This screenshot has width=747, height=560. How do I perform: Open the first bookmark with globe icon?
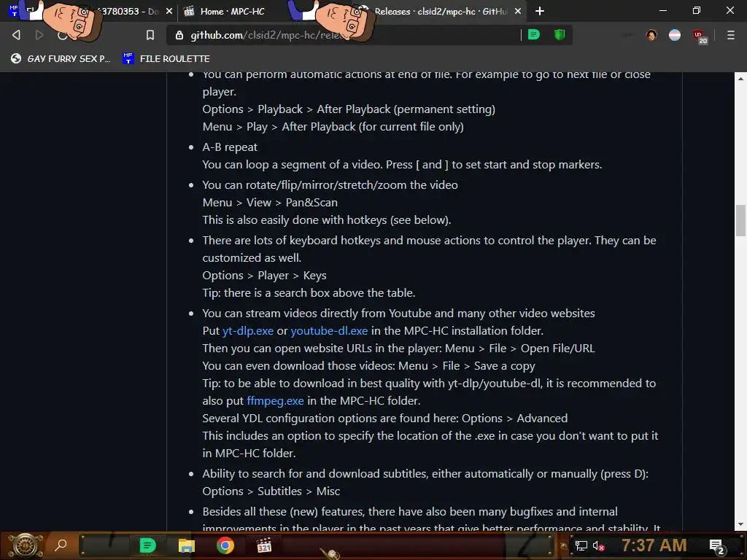pos(61,58)
